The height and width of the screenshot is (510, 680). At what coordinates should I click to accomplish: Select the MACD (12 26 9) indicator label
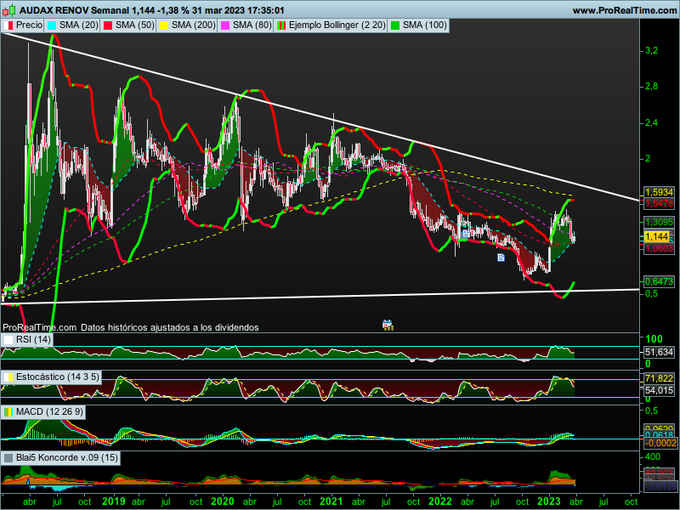(x=49, y=412)
